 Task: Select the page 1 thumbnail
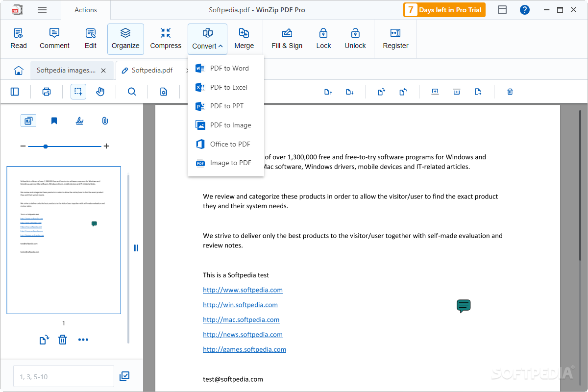tap(64, 240)
